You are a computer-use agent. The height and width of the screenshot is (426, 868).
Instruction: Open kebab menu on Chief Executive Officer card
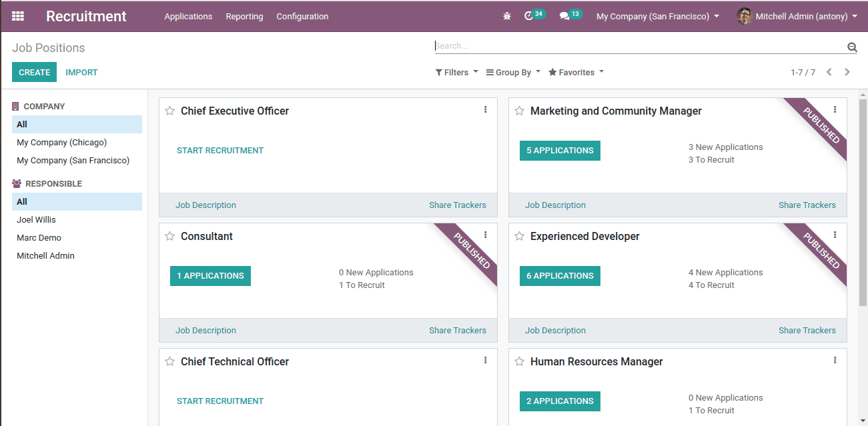tap(485, 109)
